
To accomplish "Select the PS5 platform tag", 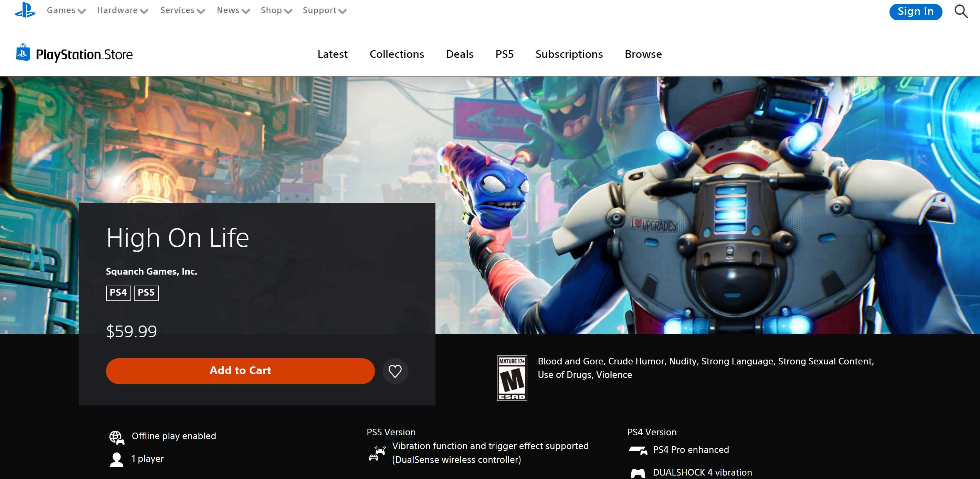I will [146, 293].
